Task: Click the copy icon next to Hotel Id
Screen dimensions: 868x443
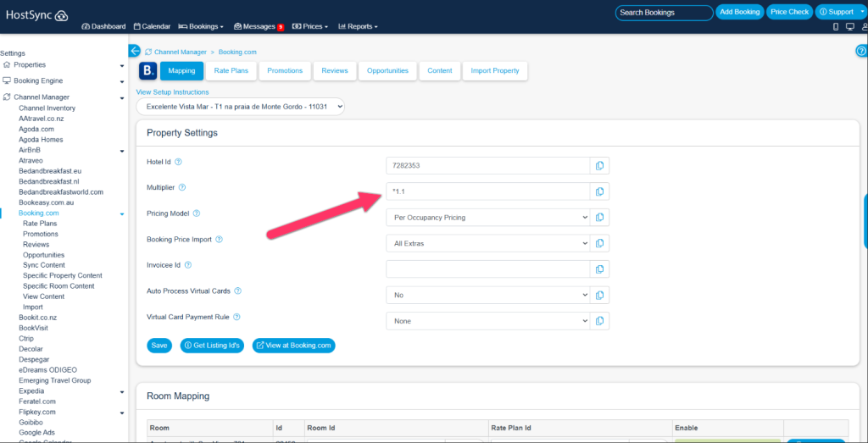Action: (599, 166)
